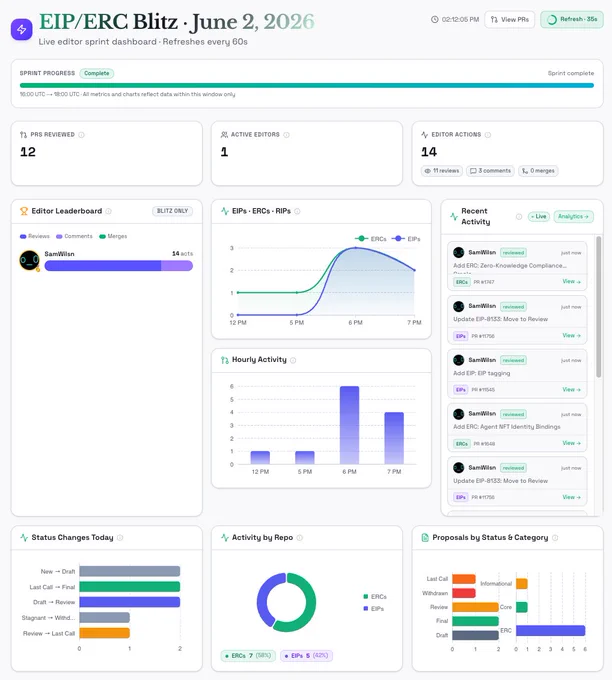Click the Status Changes Today pulse icon
Viewport: 612px width, 680px height.
tap(24, 538)
